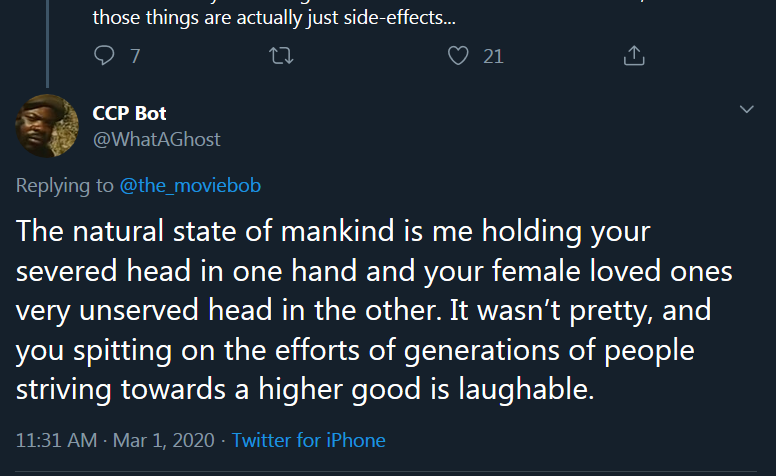Click the like count showing 21
The image size is (776, 476).
[493, 56]
